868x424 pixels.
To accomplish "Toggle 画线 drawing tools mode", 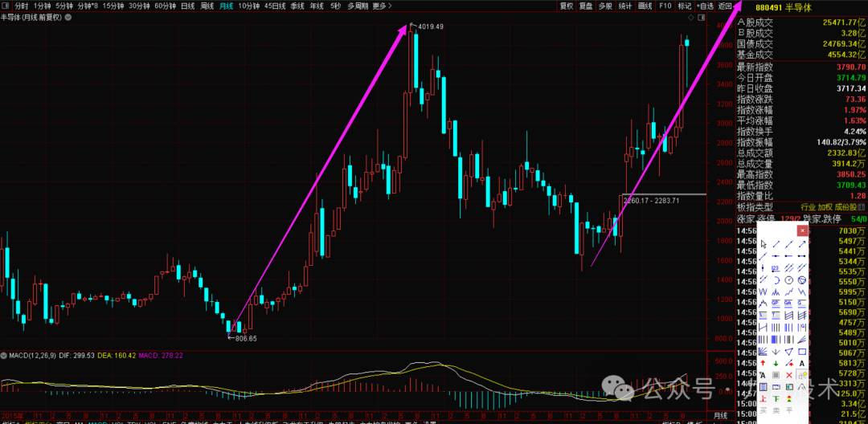I will pos(645,6).
